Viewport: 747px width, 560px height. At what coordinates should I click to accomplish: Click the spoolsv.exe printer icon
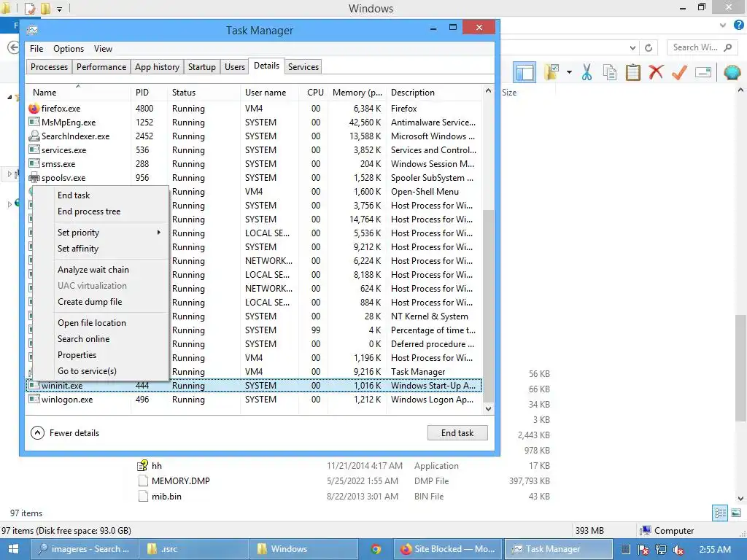[x=34, y=178]
